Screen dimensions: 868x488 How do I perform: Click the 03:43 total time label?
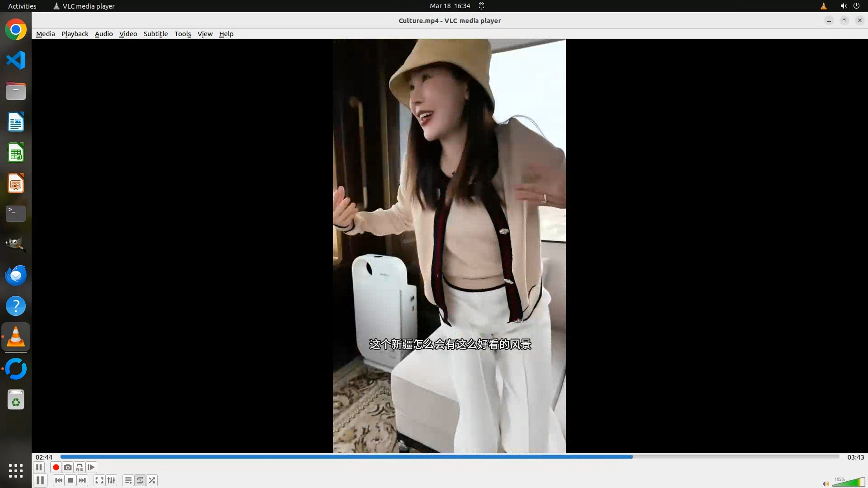(855, 457)
